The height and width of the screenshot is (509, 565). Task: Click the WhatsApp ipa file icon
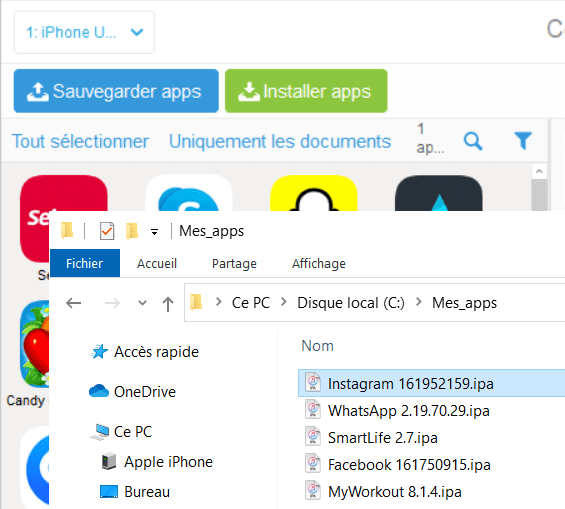[313, 409]
